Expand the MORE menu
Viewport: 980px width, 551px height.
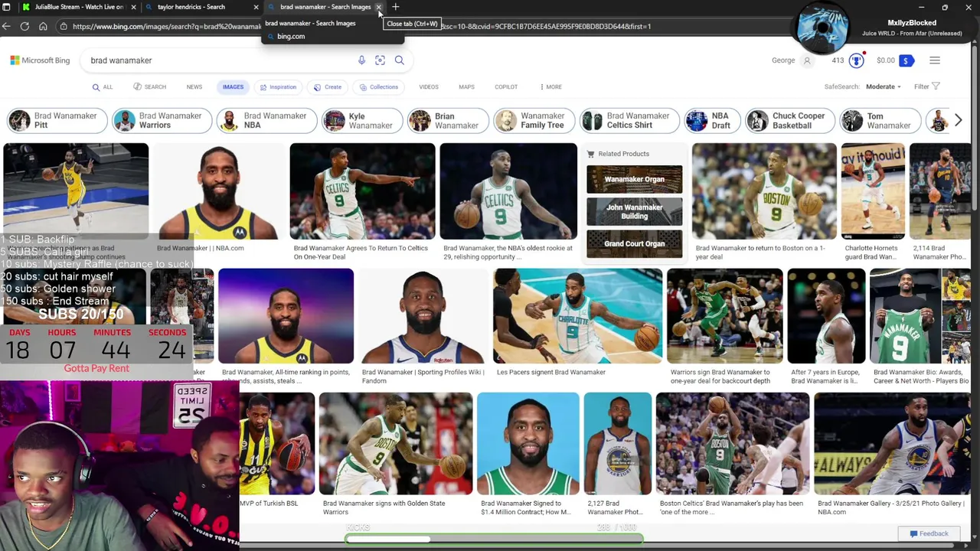tap(550, 87)
